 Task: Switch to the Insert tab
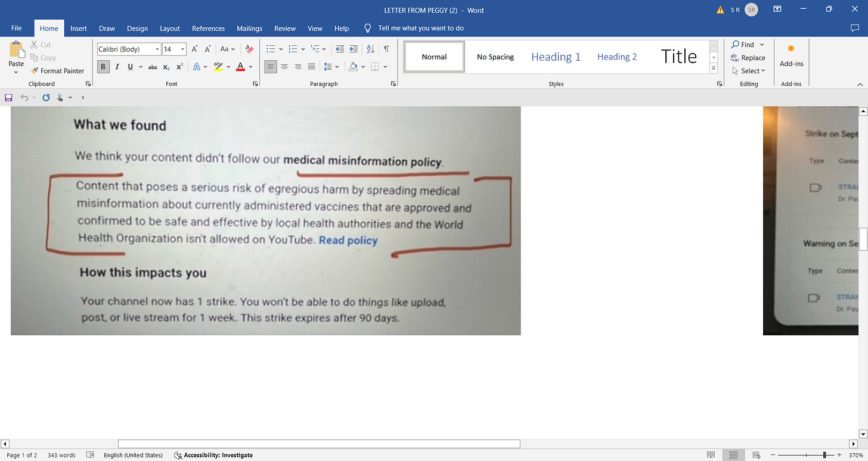pyautogui.click(x=79, y=28)
